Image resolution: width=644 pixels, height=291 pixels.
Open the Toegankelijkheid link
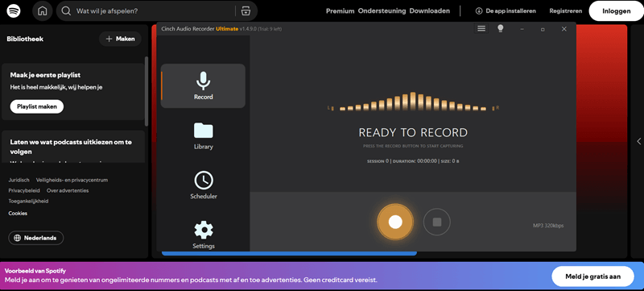[28, 202]
